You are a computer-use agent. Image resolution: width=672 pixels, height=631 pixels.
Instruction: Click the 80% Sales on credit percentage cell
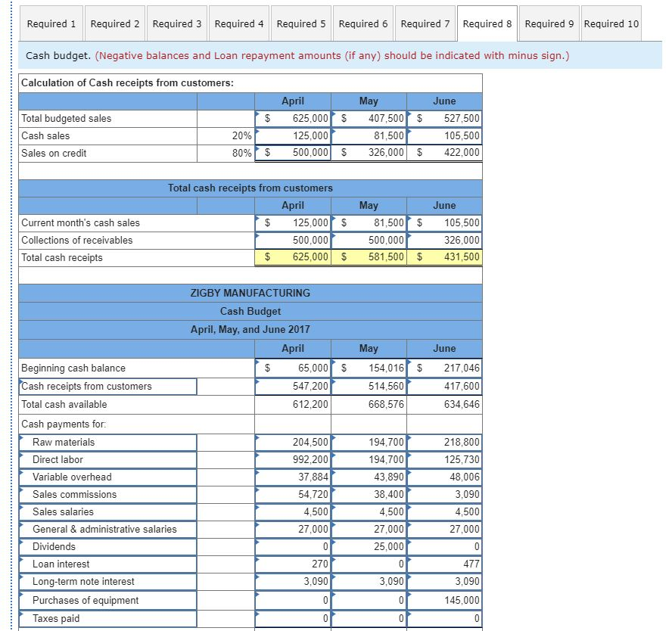pyautogui.click(x=227, y=152)
